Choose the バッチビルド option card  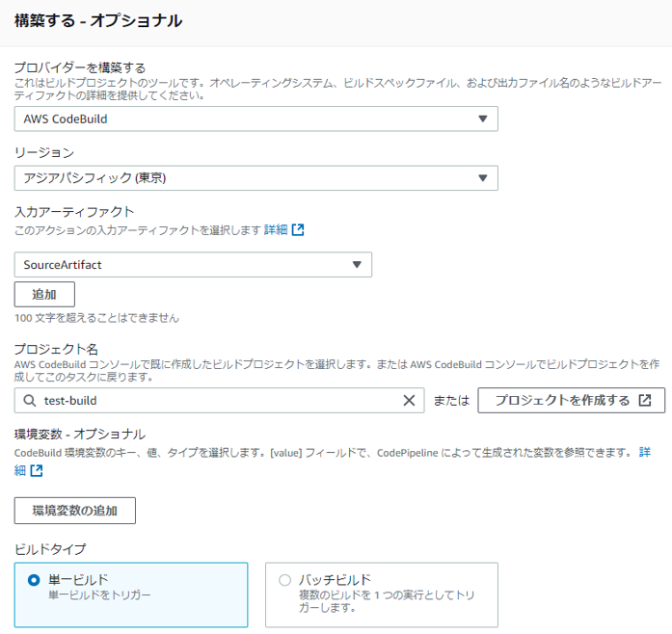[382, 595]
